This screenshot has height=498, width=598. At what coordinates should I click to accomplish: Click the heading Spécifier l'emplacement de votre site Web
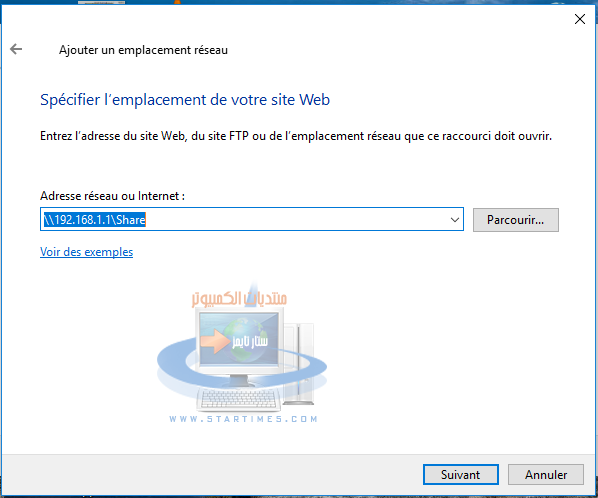(185, 100)
